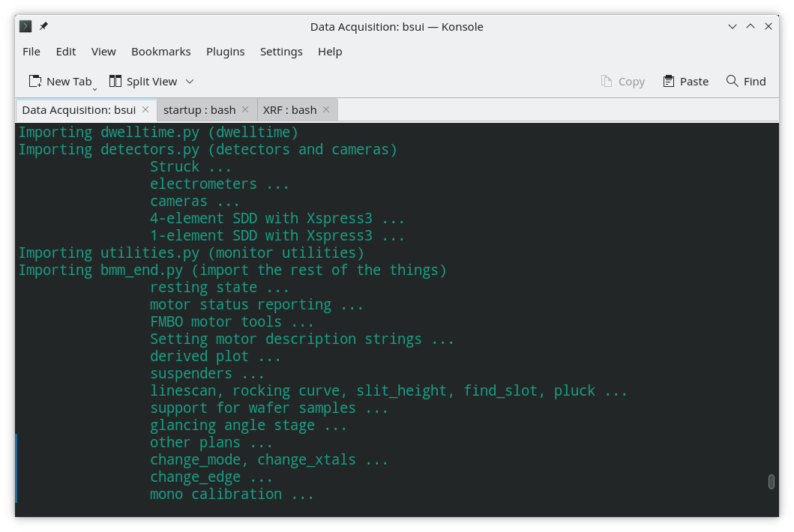Click the Find button label
The image size is (794, 532).
click(x=754, y=82)
